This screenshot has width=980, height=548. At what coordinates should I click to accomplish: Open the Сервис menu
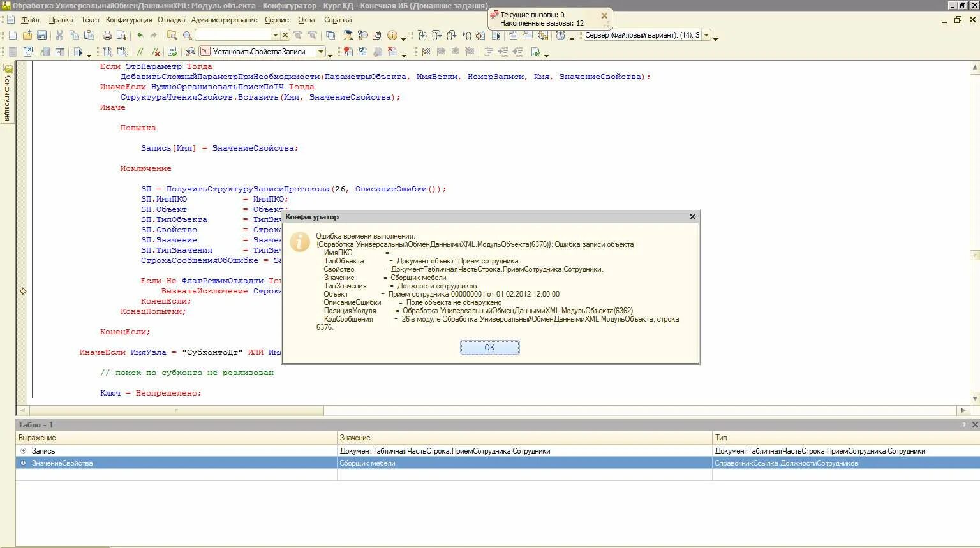[277, 20]
